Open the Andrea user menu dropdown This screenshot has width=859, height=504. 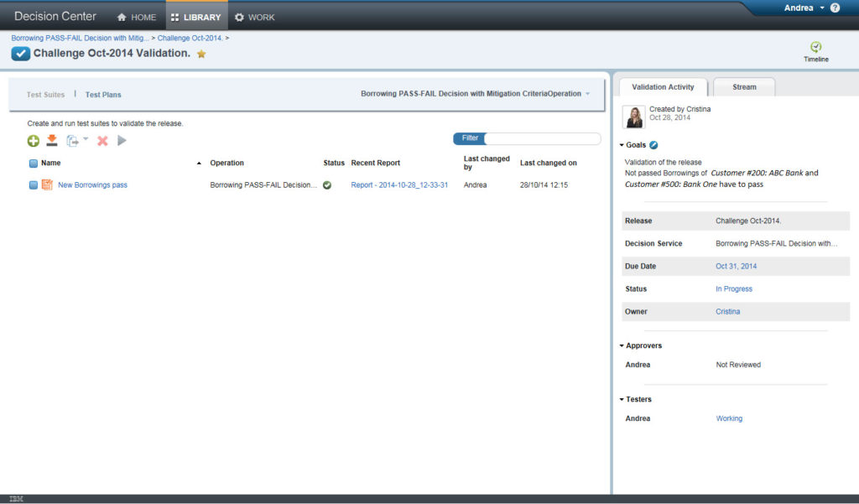(x=804, y=8)
